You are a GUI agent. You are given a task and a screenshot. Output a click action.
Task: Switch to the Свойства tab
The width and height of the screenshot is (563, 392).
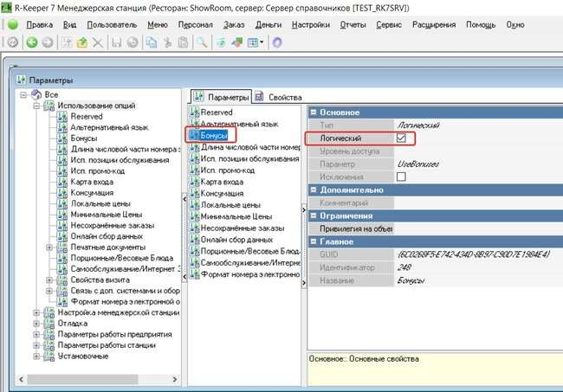[285, 98]
